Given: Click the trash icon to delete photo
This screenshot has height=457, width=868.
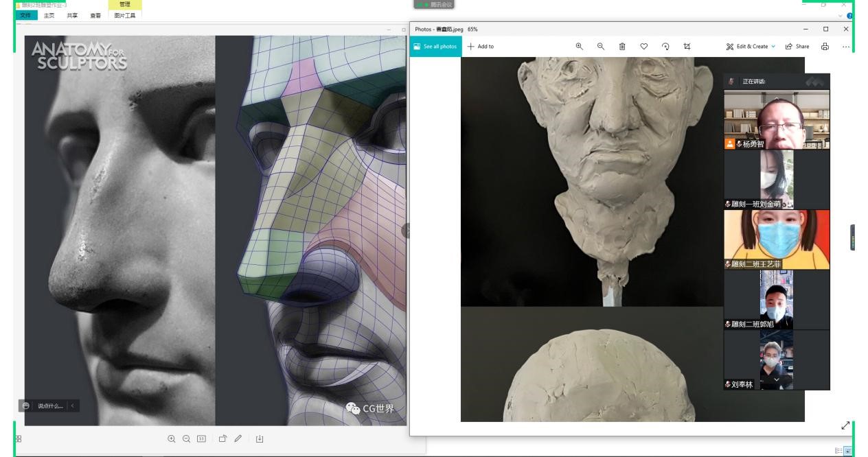Looking at the screenshot, I should tap(622, 47).
